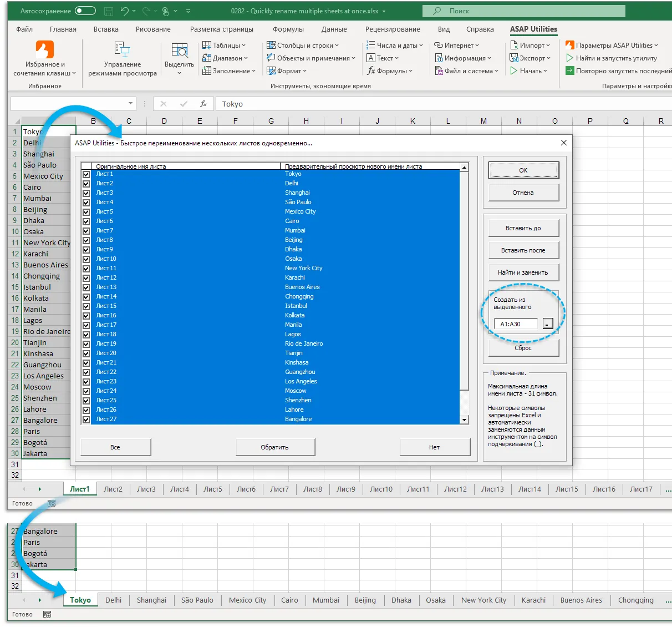
Task: Open ASAP Favorites and shortcut keys
Action: [x=45, y=58]
